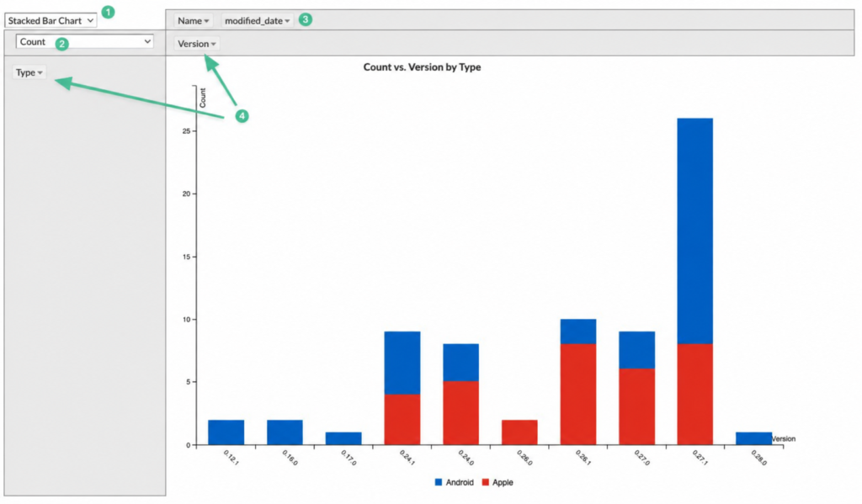Click the x-axis label 0.24.0
The width and height of the screenshot is (862, 504).
click(466, 457)
